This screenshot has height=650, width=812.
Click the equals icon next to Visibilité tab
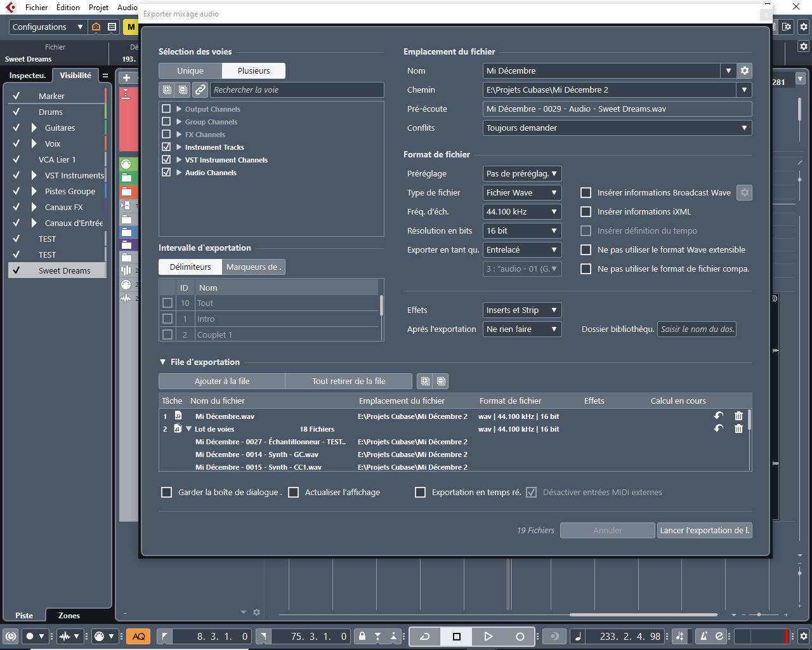(105, 76)
